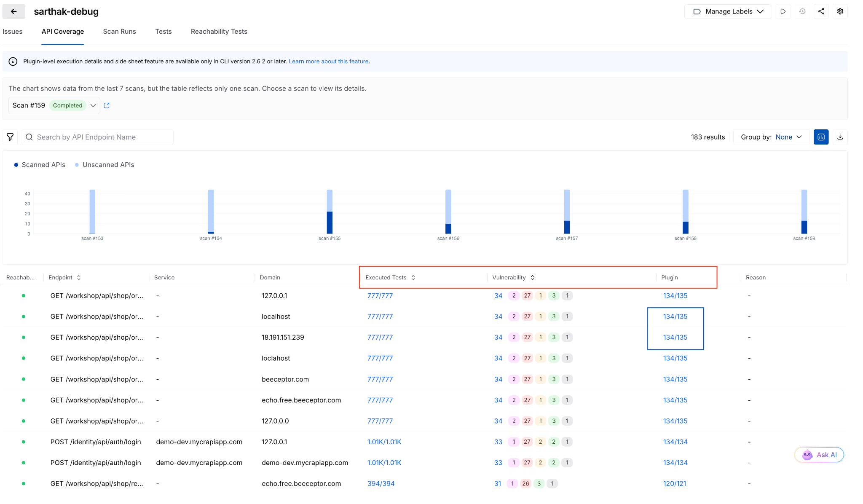The image size is (863, 504).
Task: Click the Plugin column header
Action: 670,277
